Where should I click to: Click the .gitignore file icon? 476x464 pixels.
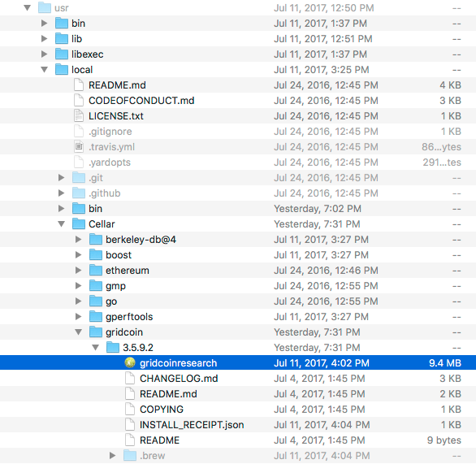(x=79, y=132)
